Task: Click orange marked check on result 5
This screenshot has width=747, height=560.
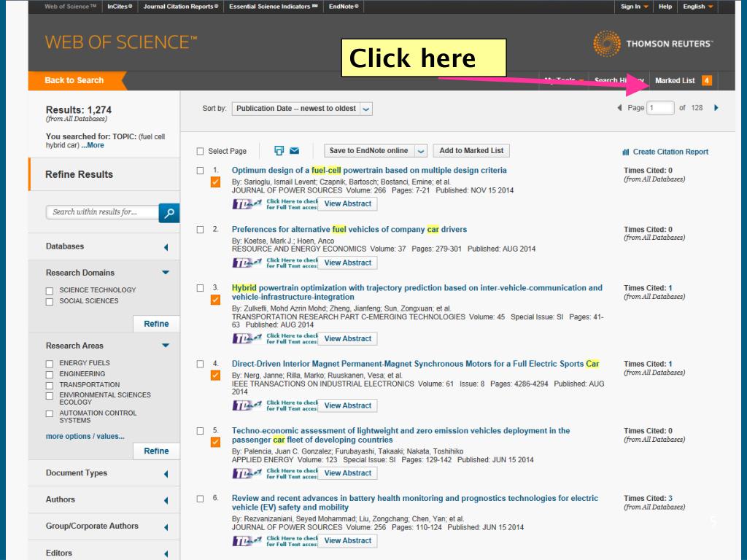Action: click(215, 442)
